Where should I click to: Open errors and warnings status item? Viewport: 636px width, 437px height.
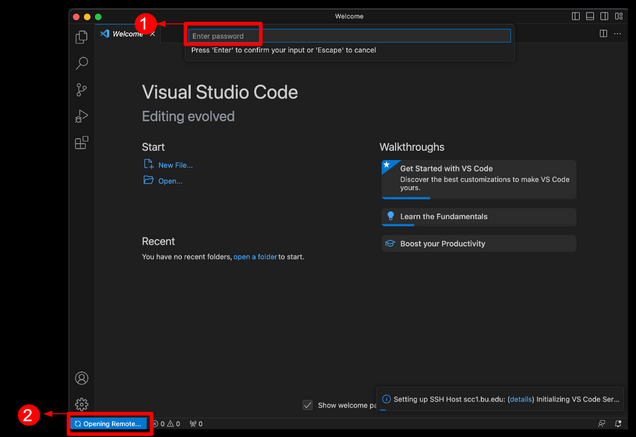tap(166, 424)
